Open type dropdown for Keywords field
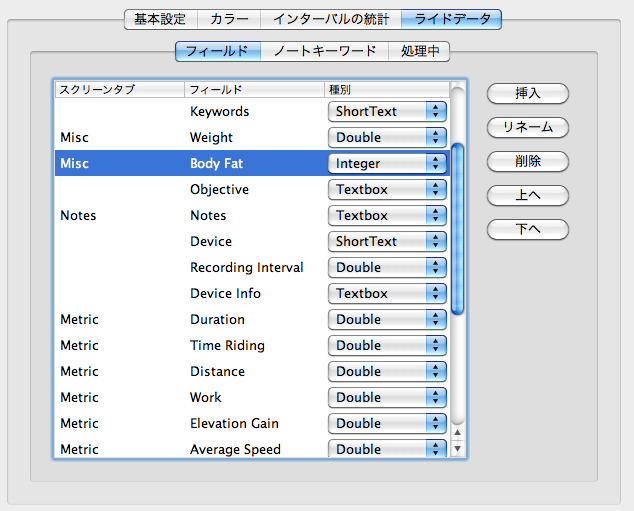 387,112
